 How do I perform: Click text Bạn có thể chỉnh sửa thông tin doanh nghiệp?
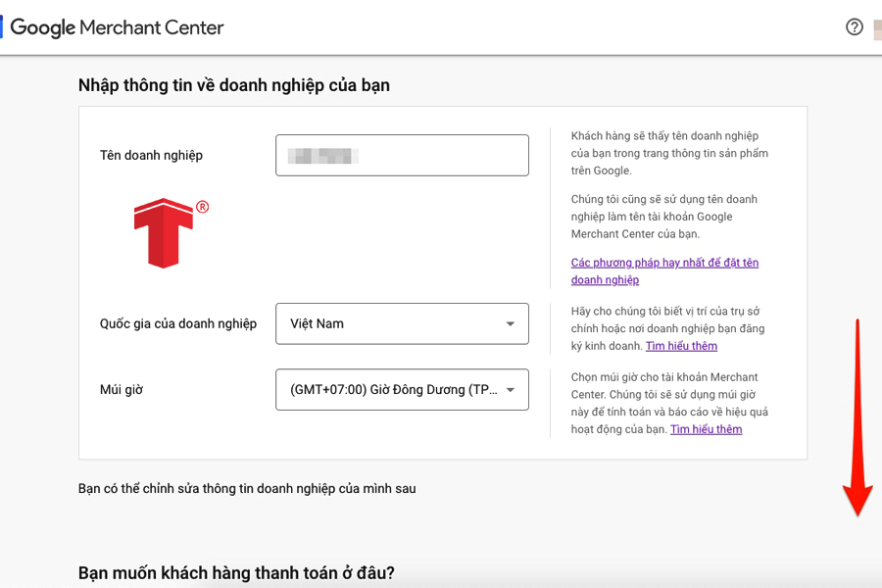click(247, 488)
